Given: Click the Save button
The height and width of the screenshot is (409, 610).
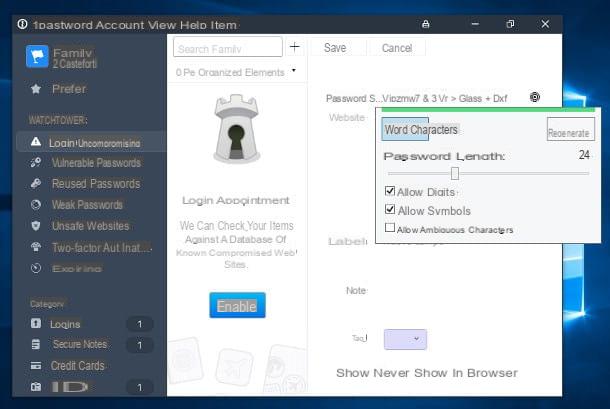Looking at the screenshot, I should point(335,48).
